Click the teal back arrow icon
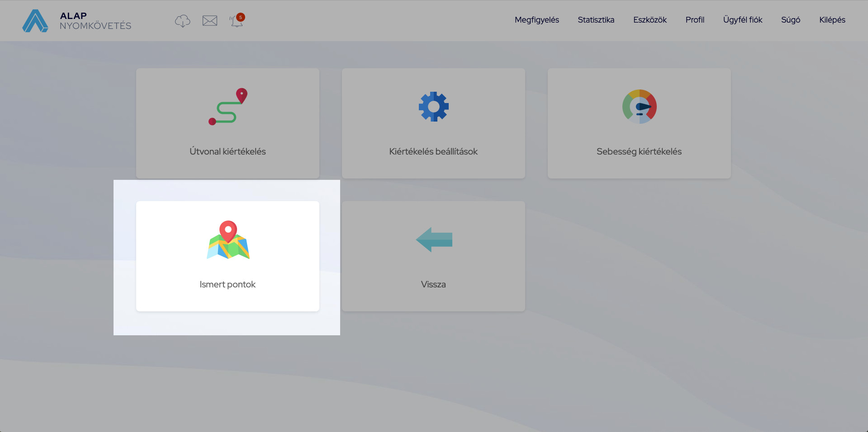 tap(434, 239)
